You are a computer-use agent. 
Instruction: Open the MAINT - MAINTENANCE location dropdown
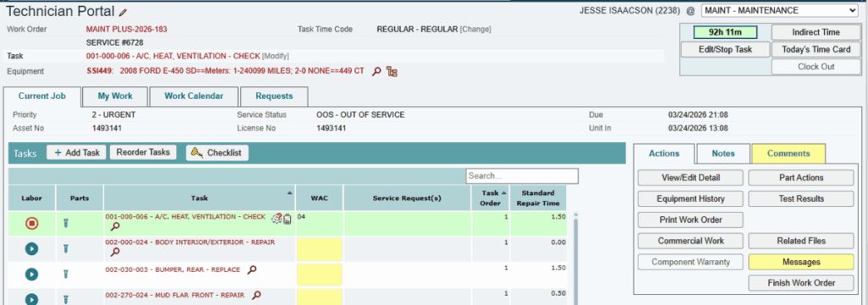780,10
